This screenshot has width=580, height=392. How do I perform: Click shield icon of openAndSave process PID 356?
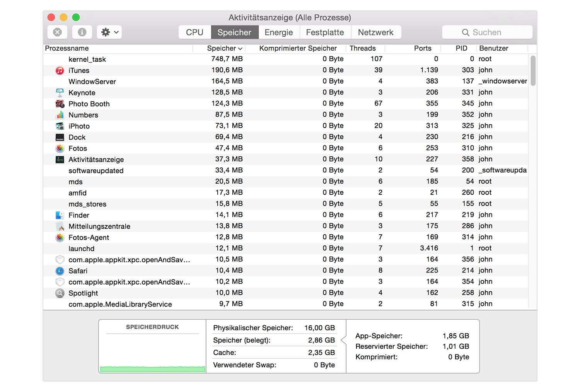point(60,259)
